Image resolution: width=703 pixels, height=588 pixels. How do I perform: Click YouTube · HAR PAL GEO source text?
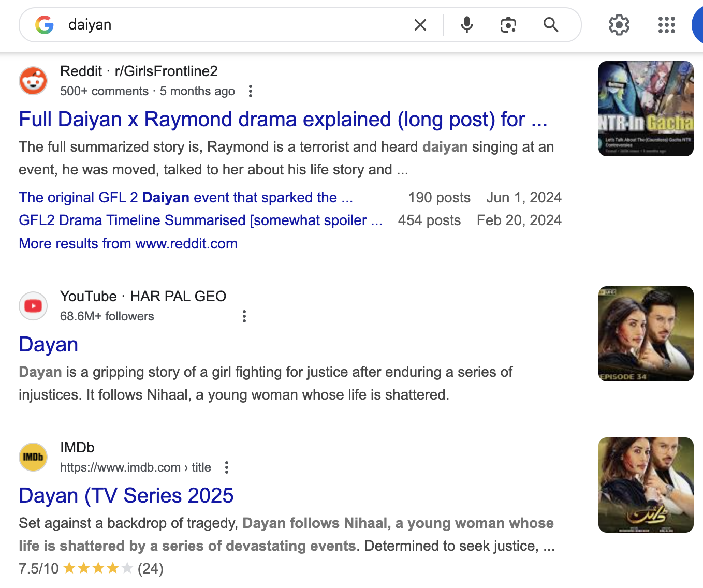click(143, 297)
